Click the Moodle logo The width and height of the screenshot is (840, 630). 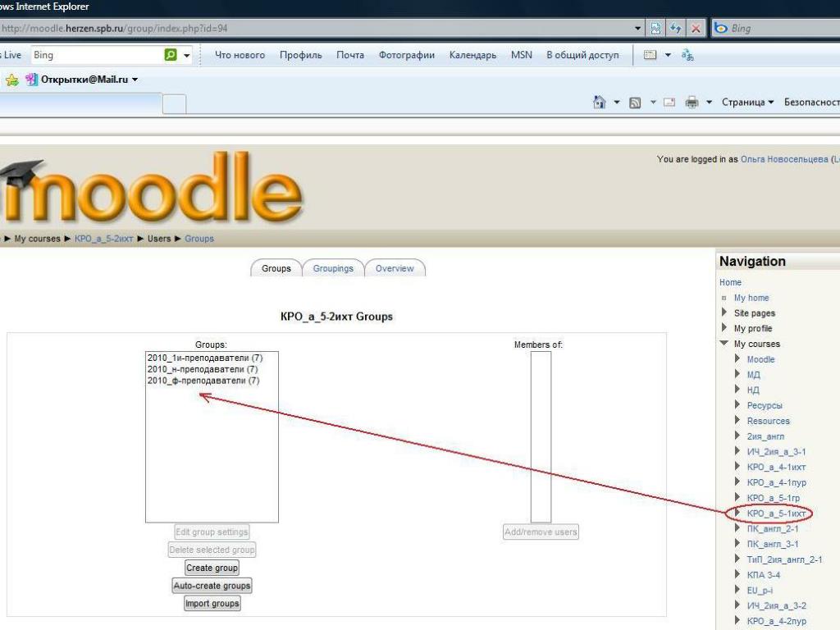point(152,187)
